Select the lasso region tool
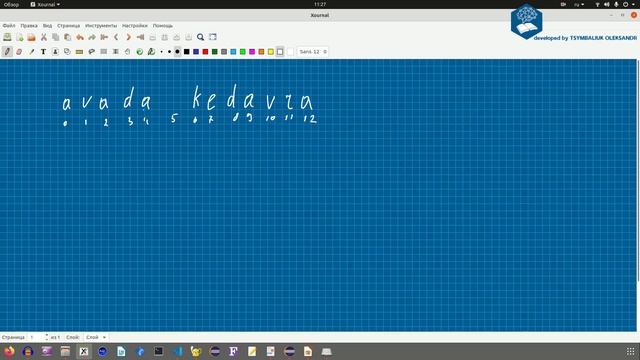Screen dimensions: 640x360 (91, 52)
